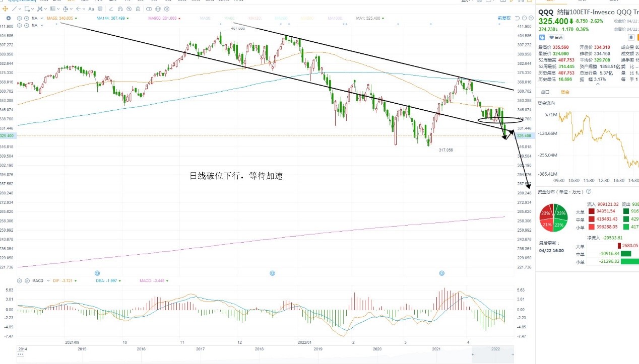Click the delete drawings trash icon
This screenshot has width=639, height=364.
(x=138, y=9)
